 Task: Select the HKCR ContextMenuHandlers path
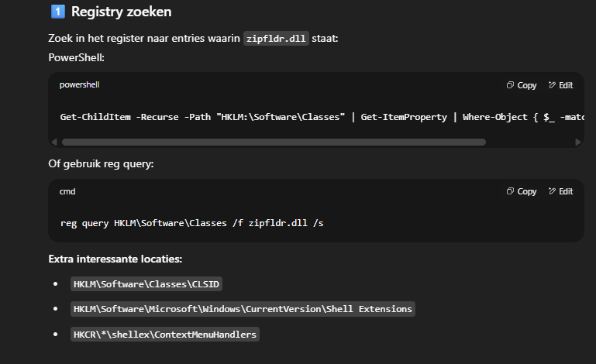[x=165, y=335]
